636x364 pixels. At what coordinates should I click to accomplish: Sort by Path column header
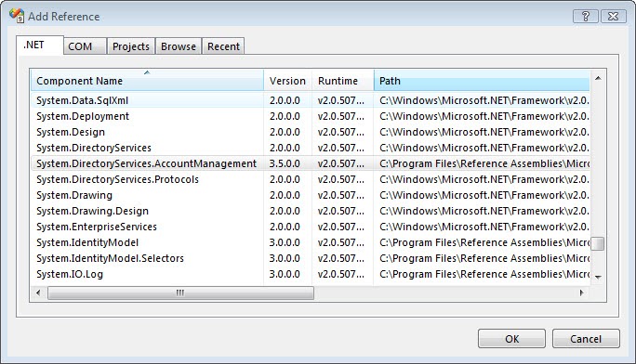pyautogui.click(x=482, y=81)
